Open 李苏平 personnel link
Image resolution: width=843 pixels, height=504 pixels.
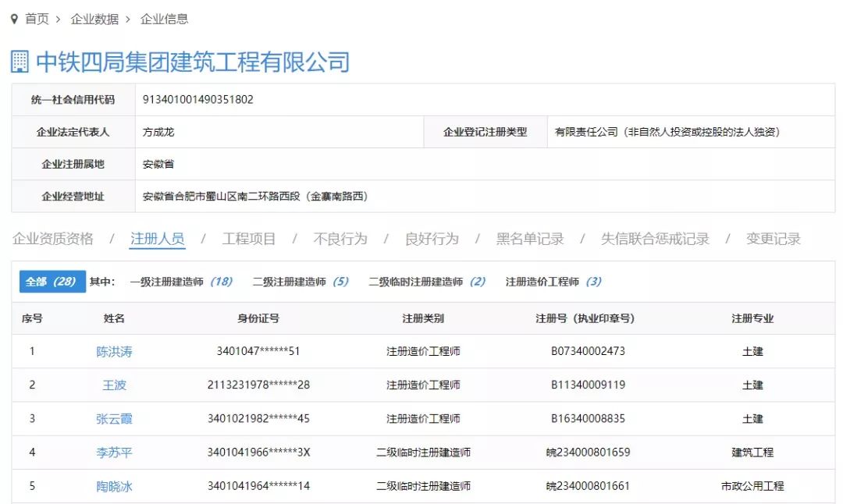(114, 453)
